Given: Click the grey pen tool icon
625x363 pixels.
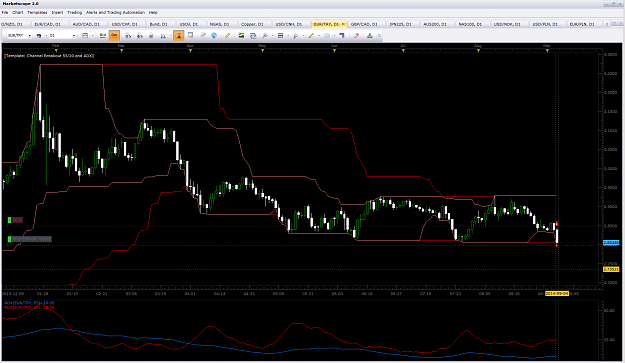Looking at the screenshot, I should pos(296,36).
